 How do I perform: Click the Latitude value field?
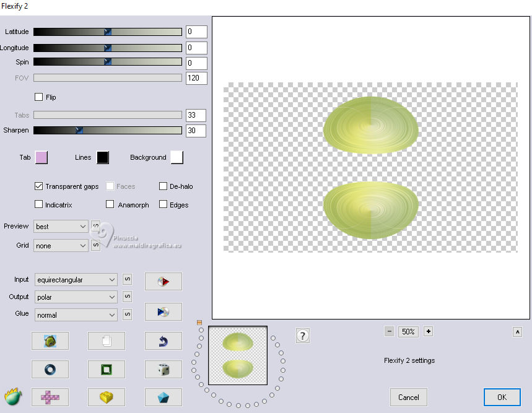pos(196,32)
